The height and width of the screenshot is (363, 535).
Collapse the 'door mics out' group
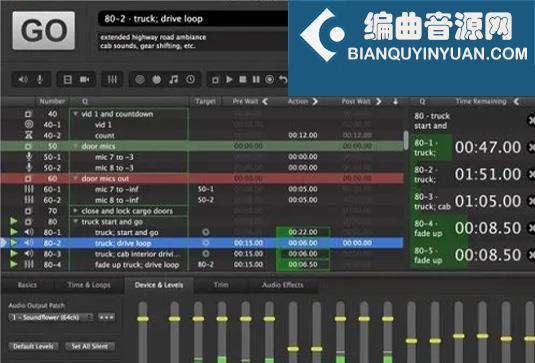click(75, 178)
